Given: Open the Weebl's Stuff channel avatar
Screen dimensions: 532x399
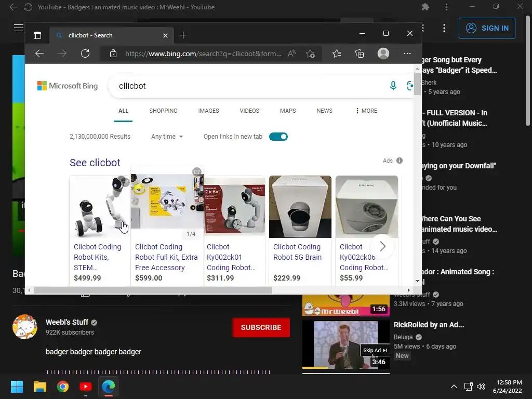Looking at the screenshot, I should [25, 327].
